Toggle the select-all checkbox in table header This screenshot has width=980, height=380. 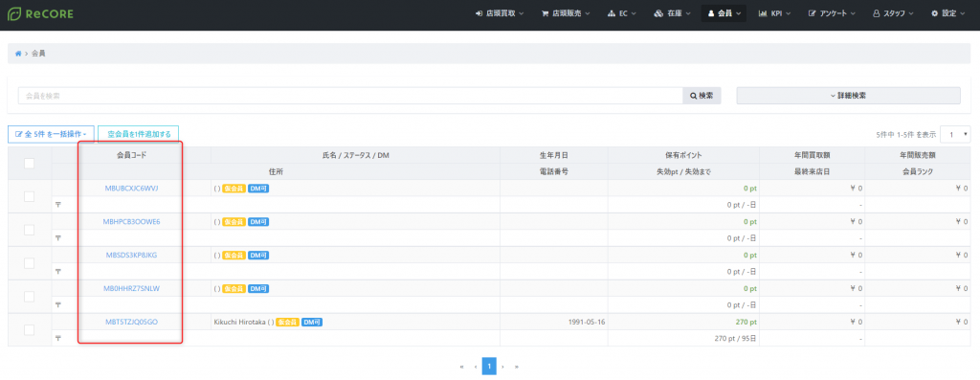(30, 163)
